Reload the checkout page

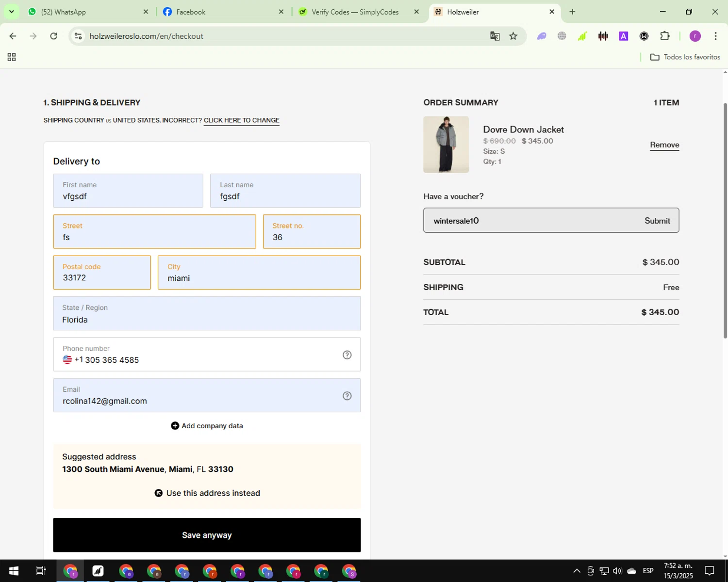pyautogui.click(x=54, y=36)
